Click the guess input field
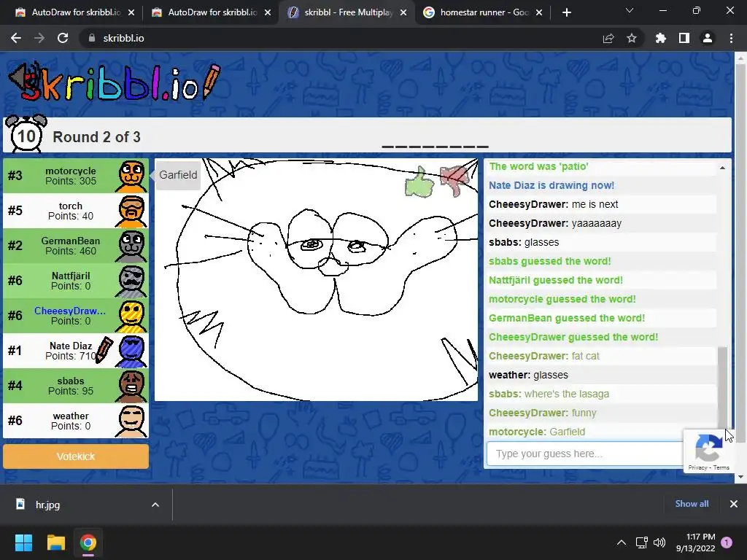This screenshot has height=560, width=747. pos(585,454)
